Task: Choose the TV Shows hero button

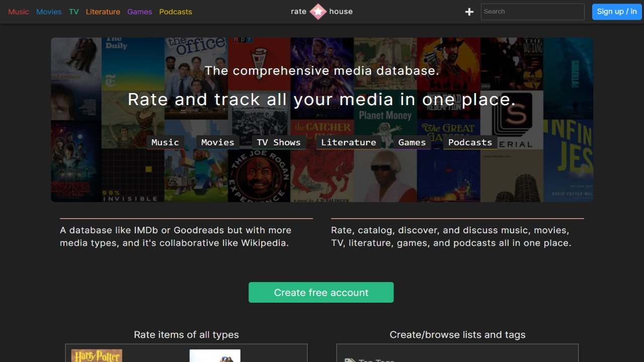Action: pos(279,142)
